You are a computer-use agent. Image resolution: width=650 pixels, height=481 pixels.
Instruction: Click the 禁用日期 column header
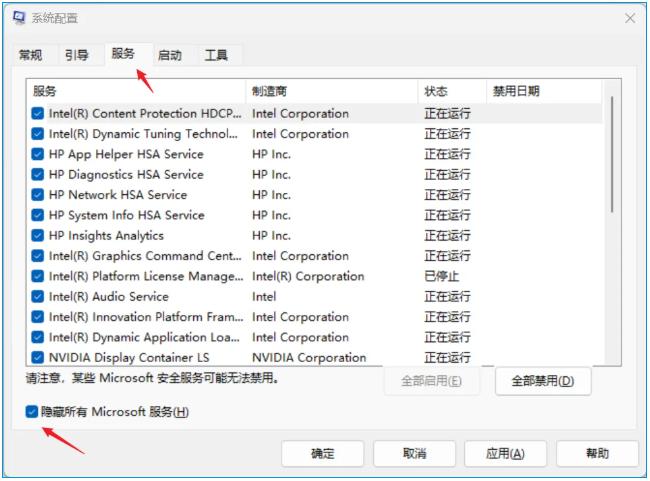coord(542,91)
